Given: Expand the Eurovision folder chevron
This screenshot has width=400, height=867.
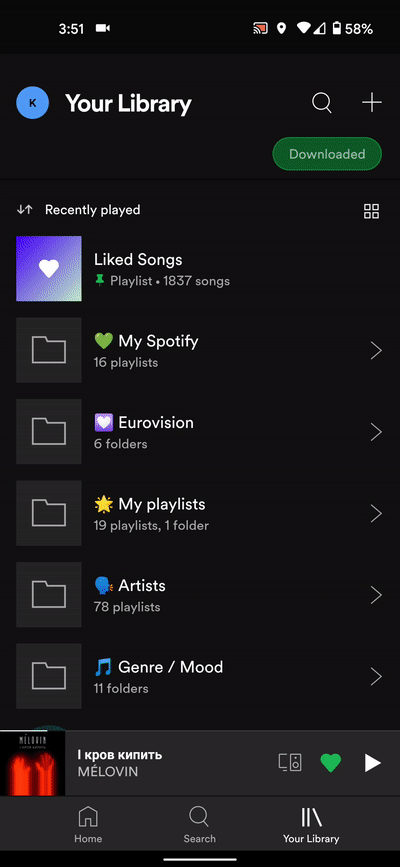Looking at the screenshot, I should click(376, 432).
